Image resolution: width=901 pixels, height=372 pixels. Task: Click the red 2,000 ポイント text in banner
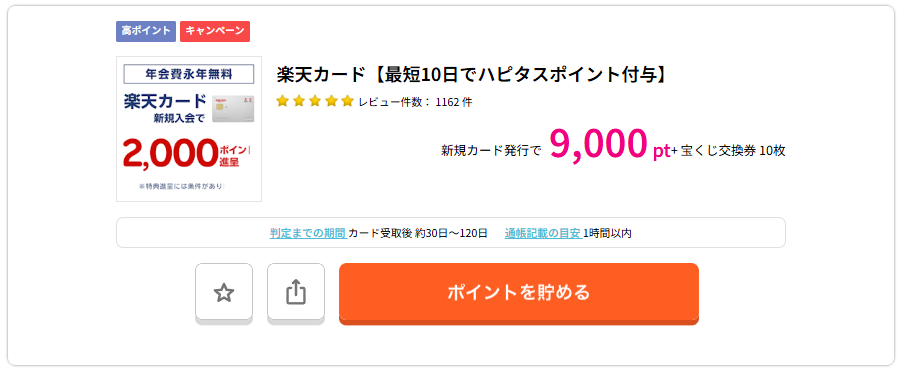point(188,154)
